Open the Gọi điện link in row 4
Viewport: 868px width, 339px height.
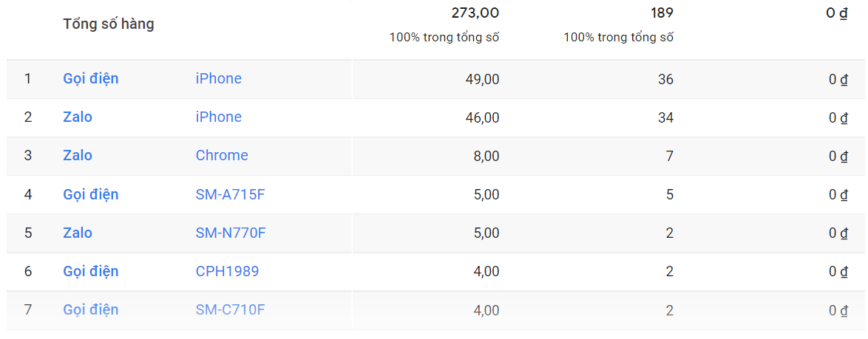click(91, 195)
